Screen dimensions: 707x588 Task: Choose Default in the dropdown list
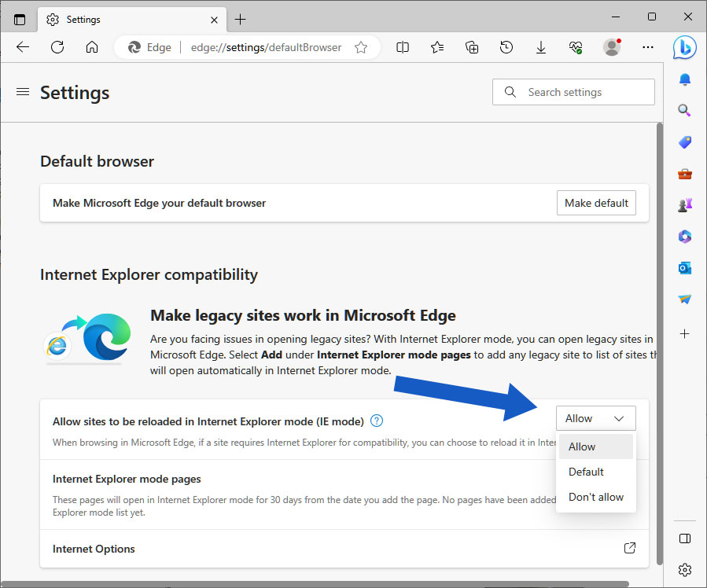pos(595,472)
